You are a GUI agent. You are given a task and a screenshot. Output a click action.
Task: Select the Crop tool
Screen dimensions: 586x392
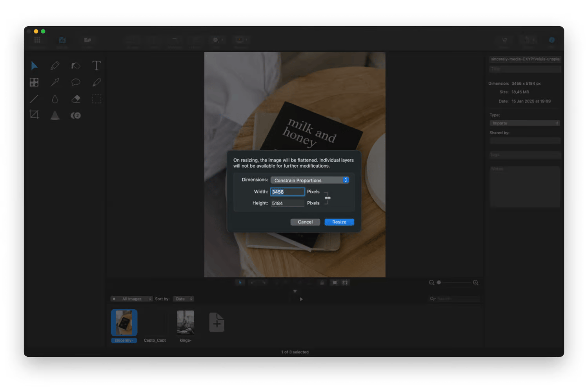pyautogui.click(x=35, y=115)
